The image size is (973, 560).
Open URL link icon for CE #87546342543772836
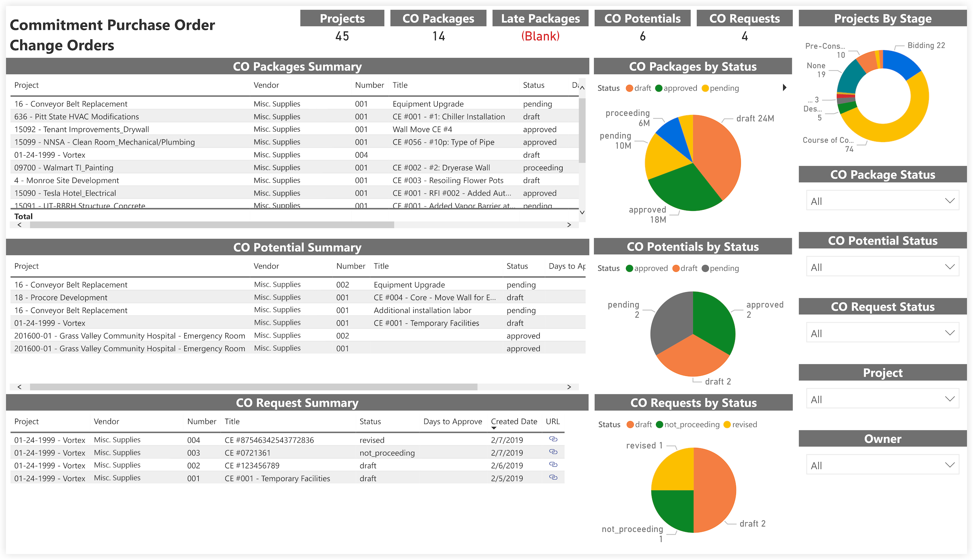click(x=553, y=439)
